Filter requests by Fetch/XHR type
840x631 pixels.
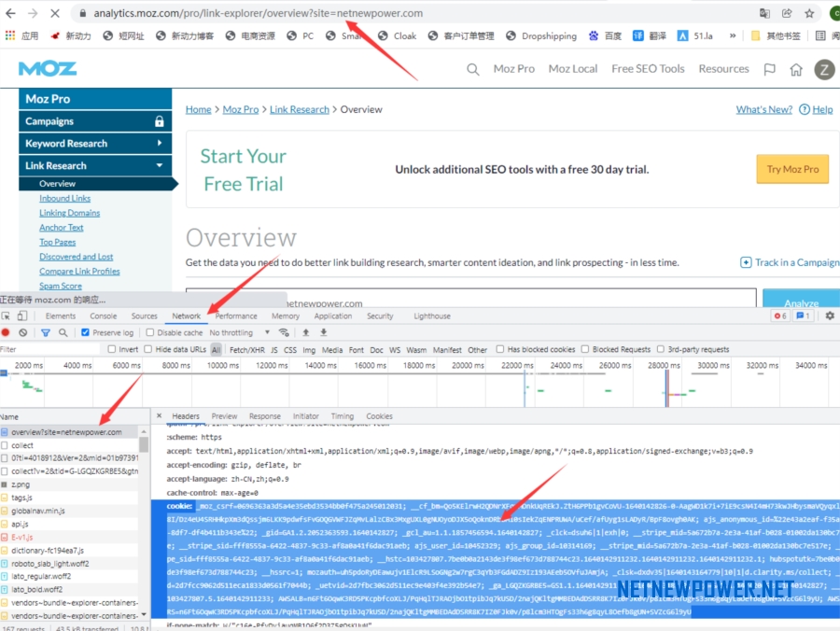pyautogui.click(x=247, y=350)
